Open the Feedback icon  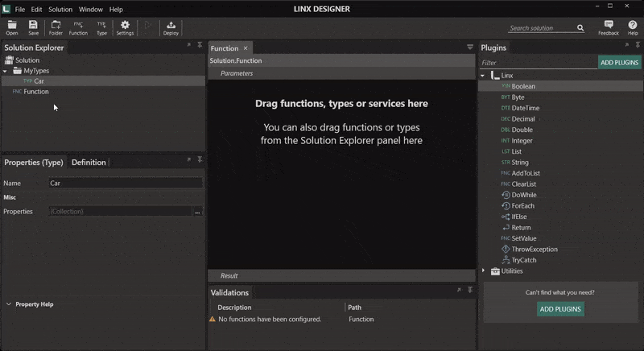(x=609, y=27)
